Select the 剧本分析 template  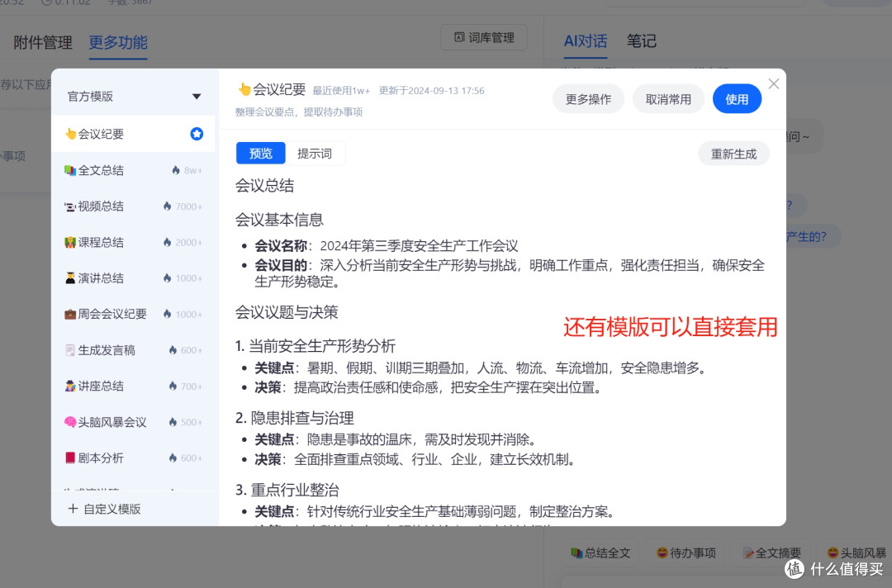pyautogui.click(x=134, y=458)
